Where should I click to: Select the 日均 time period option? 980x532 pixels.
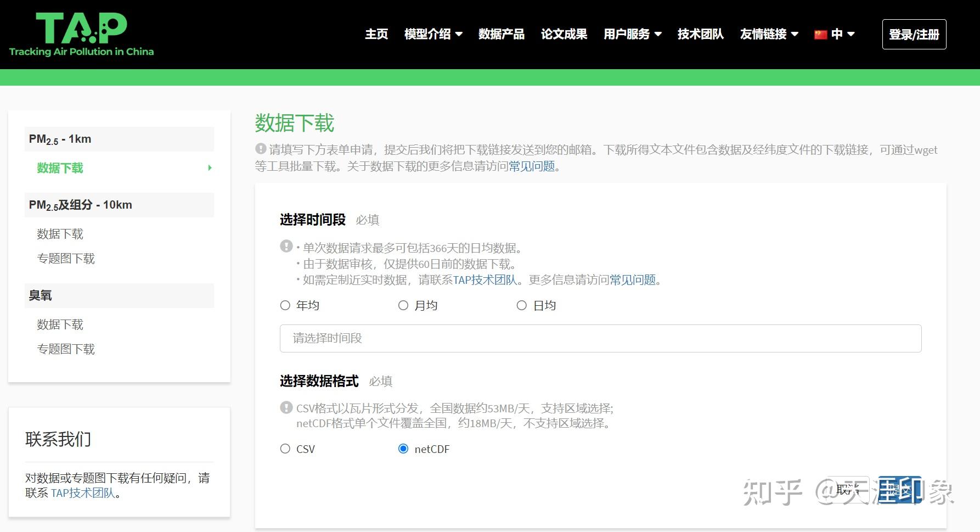tap(522, 305)
